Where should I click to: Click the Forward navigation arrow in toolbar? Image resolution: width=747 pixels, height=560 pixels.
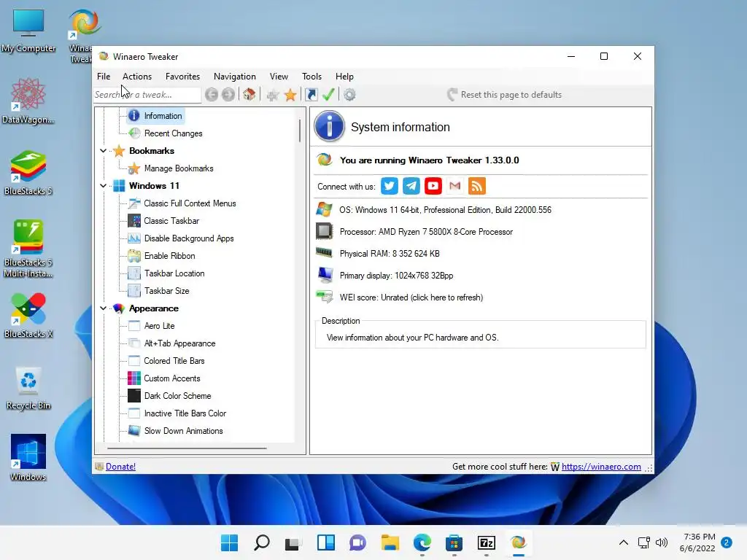point(228,95)
